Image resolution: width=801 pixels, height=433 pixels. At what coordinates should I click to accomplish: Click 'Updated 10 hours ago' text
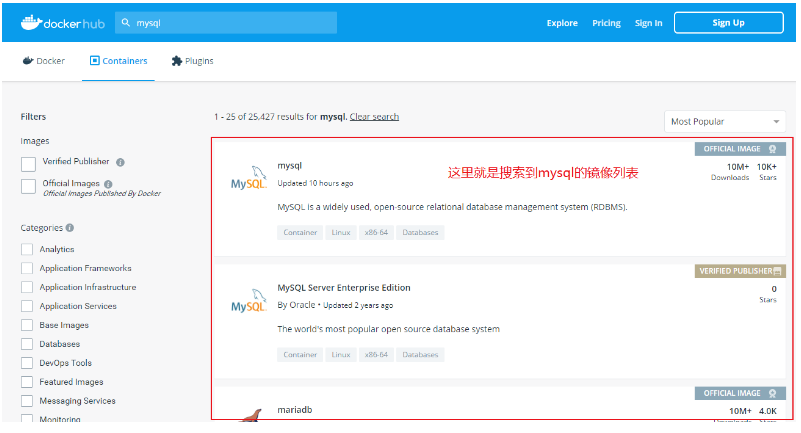[x=315, y=183]
